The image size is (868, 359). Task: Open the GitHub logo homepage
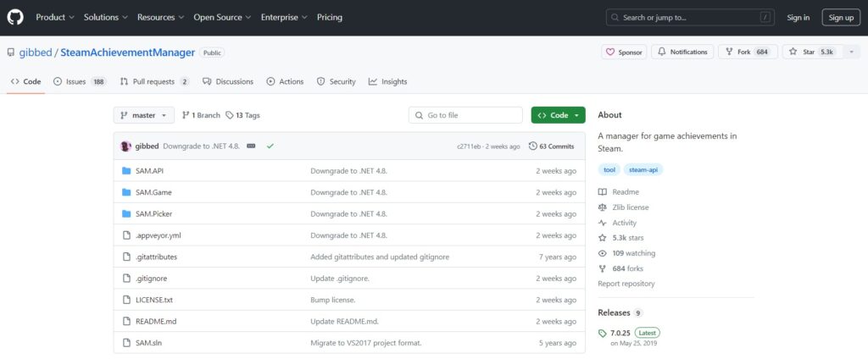pyautogui.click(x=15, y=17)
